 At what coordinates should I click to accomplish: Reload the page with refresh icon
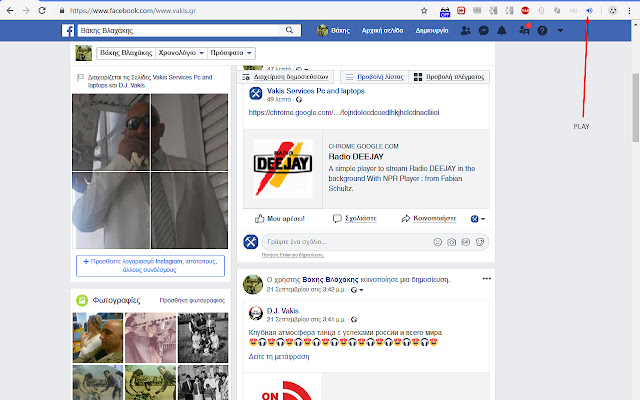pos(42,11)
